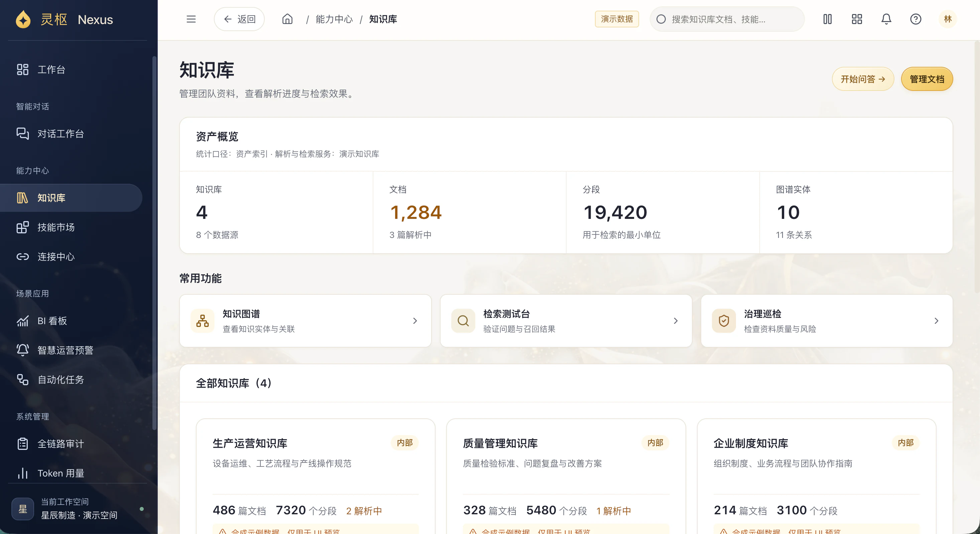Open the split columns layout icon
This screenshot has height=534, width=980.
tap(828, 19)
